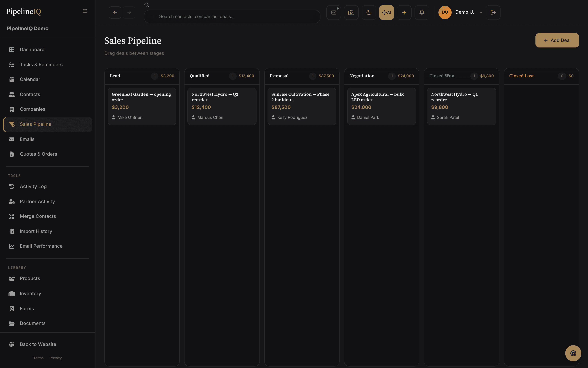Screen dimensions: 588x368
Task: Open Tasks & Reminders in sidebar
Action: point(48,65)
